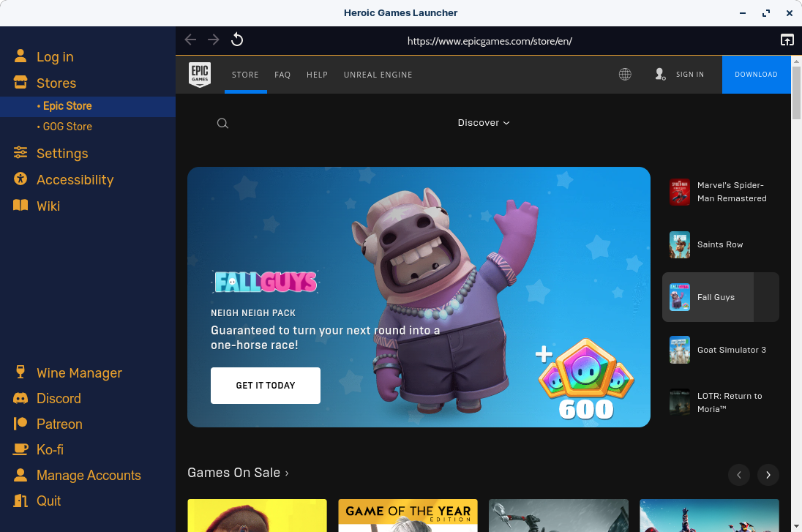Open the Discover dropdown
802x532 pixels.
pyautogui.click(x=483, y=122)
